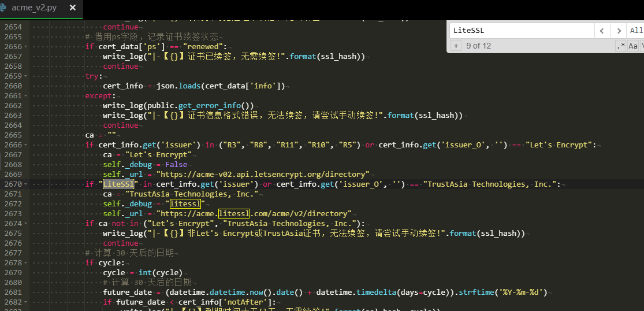Fold the block at line 2674
The image size is (644, 311).
tap(25, 224)
